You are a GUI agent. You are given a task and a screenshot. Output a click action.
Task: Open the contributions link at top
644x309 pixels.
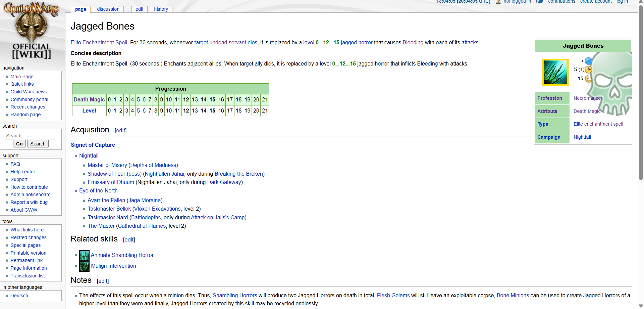pyautogui.click(x=561, y=2)
